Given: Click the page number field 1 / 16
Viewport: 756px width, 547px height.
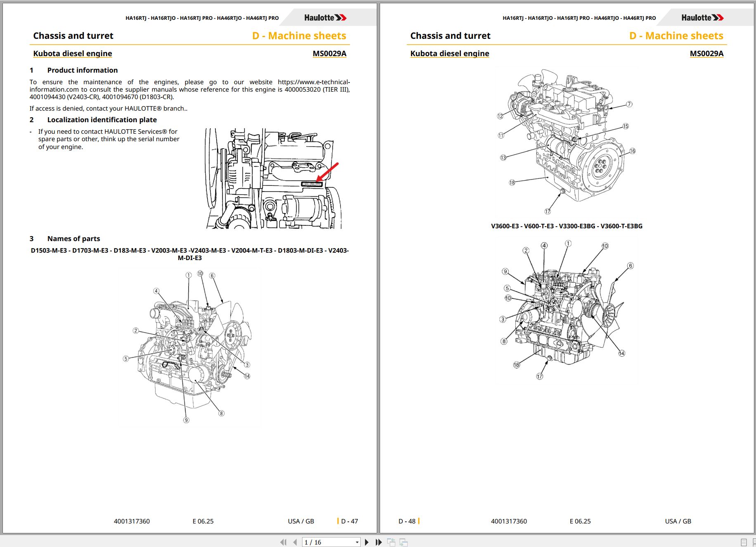Looking at the screenshot, I should tap(328, 542).
